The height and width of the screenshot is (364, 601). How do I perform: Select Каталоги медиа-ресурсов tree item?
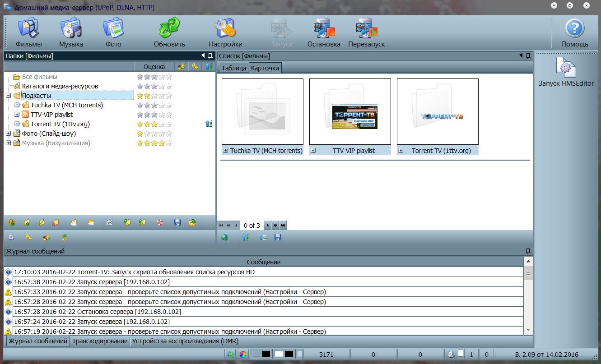coord(60,86)
